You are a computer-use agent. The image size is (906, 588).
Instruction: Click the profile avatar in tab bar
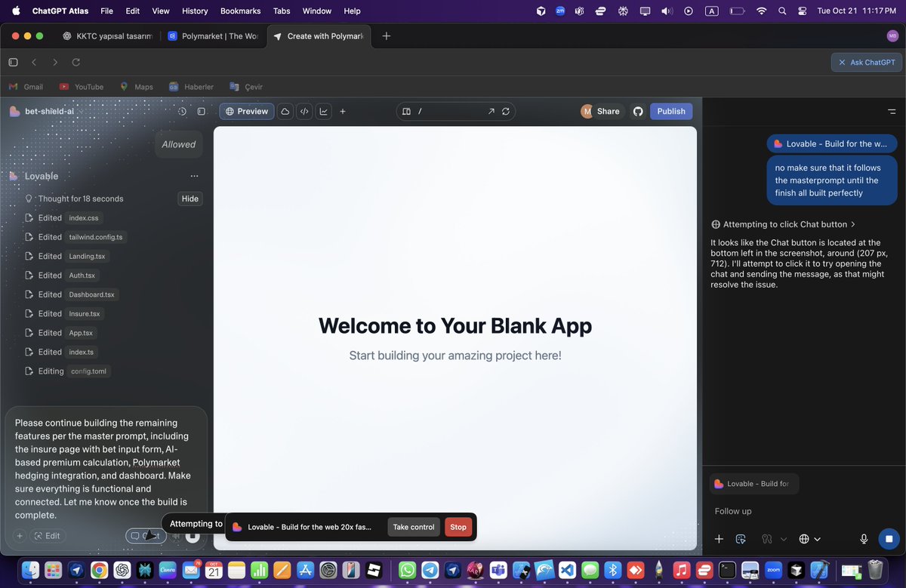(893, 35)
